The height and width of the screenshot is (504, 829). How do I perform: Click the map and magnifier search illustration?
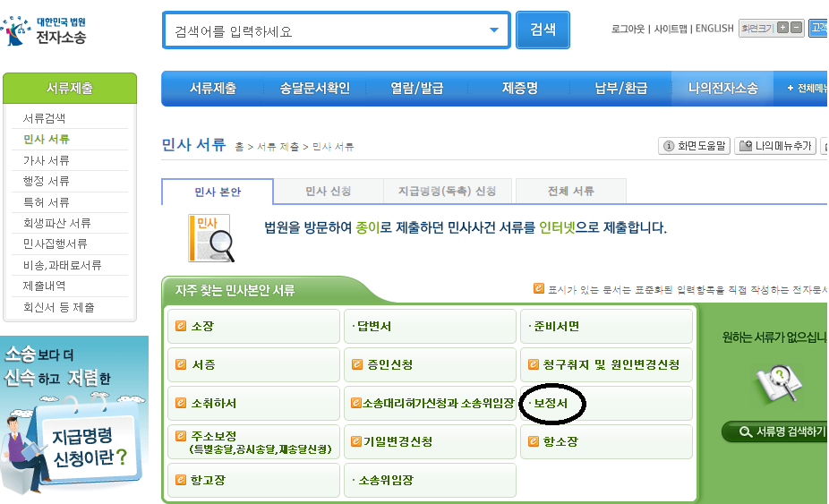coord(779,383)
